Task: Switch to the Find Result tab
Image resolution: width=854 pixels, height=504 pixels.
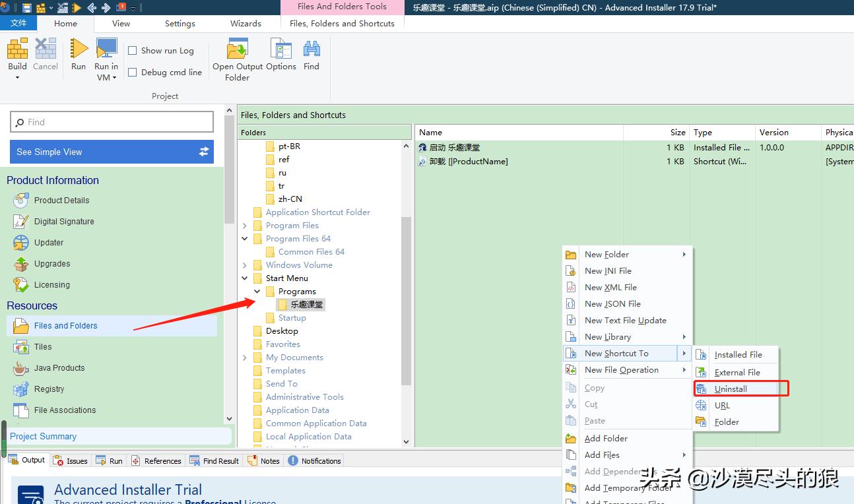Action: (214, 461)
